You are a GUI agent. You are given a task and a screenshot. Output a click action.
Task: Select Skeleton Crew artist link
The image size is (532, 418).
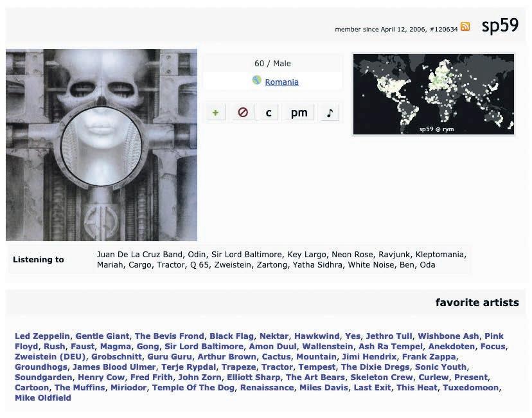382,377
